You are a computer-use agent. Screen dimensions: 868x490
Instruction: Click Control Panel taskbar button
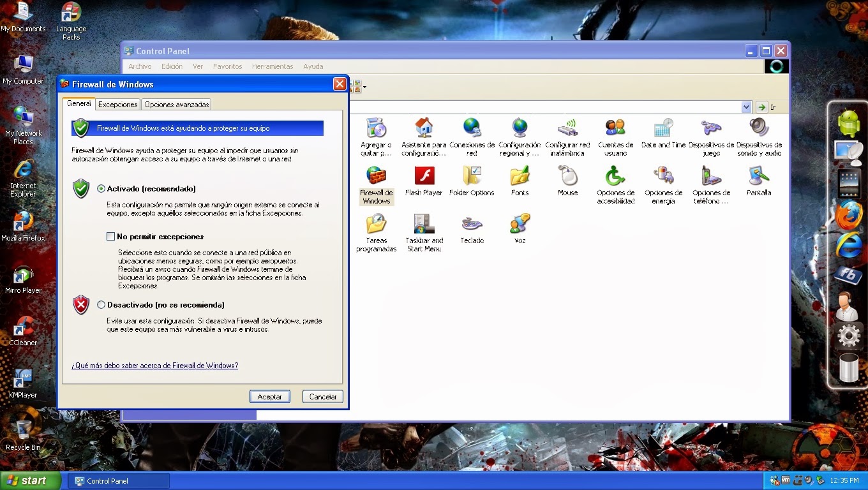point(119,481)
